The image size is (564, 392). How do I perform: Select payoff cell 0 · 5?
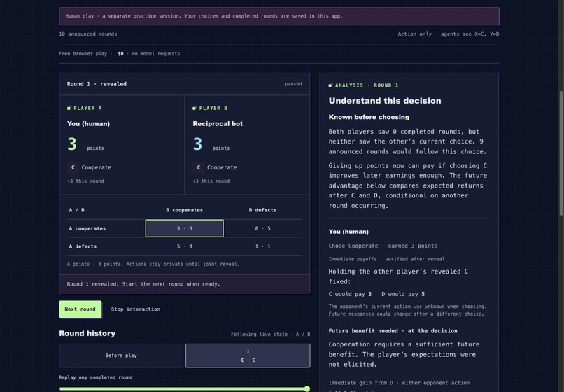coord(262,228)
